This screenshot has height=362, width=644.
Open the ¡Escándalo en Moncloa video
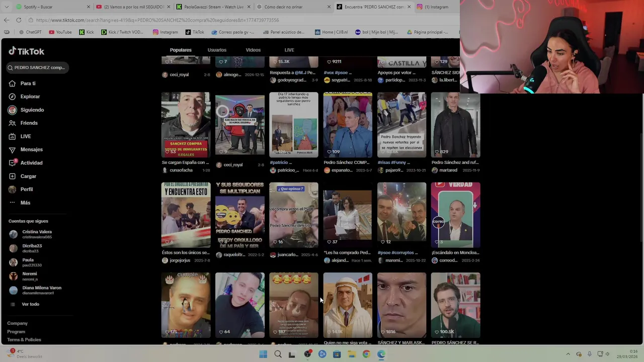coord(455,215)
